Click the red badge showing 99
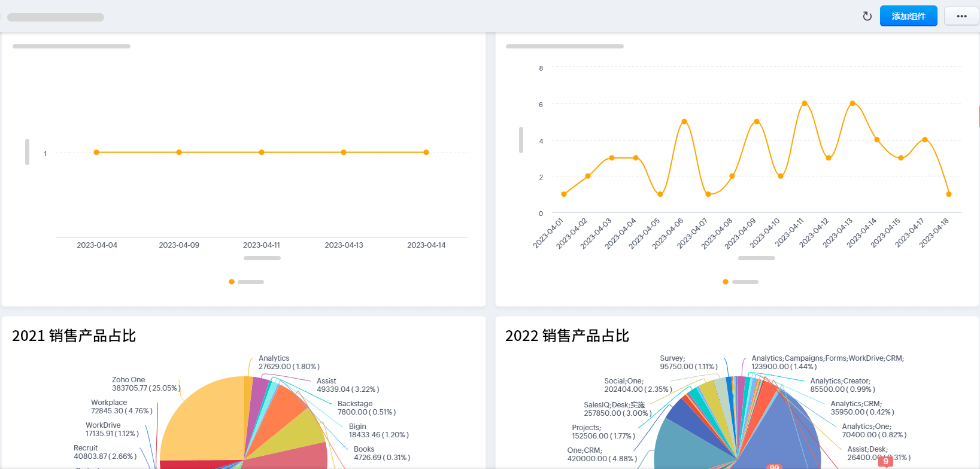 coord(774,467)
